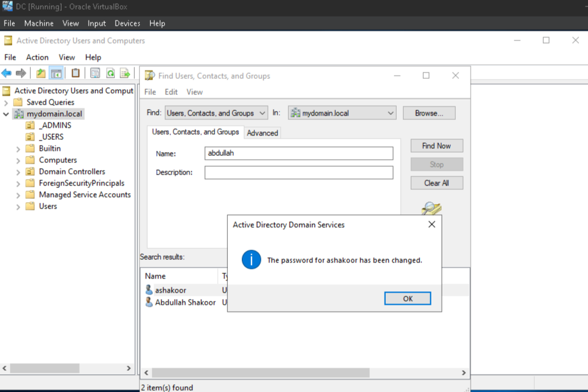Screen dimensions: 588x392
Task: Click the Find Now button
Action: point(437,146)
